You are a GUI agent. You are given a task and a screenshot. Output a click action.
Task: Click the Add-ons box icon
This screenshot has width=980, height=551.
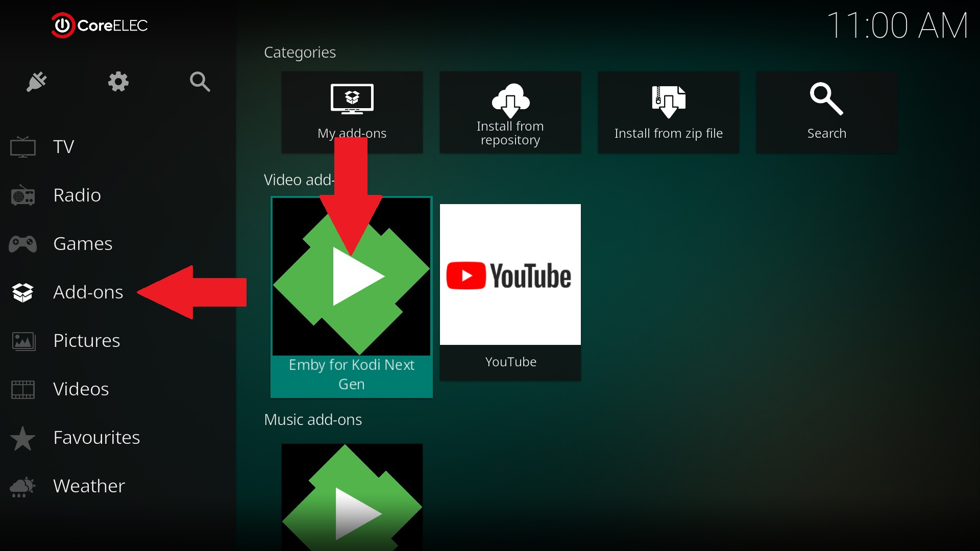point(23,292)
